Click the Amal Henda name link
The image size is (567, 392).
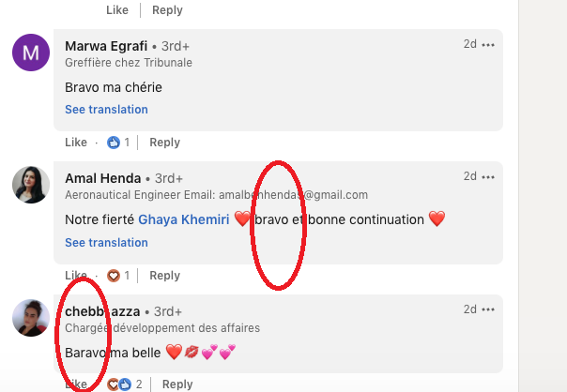[x=103, y=178]
